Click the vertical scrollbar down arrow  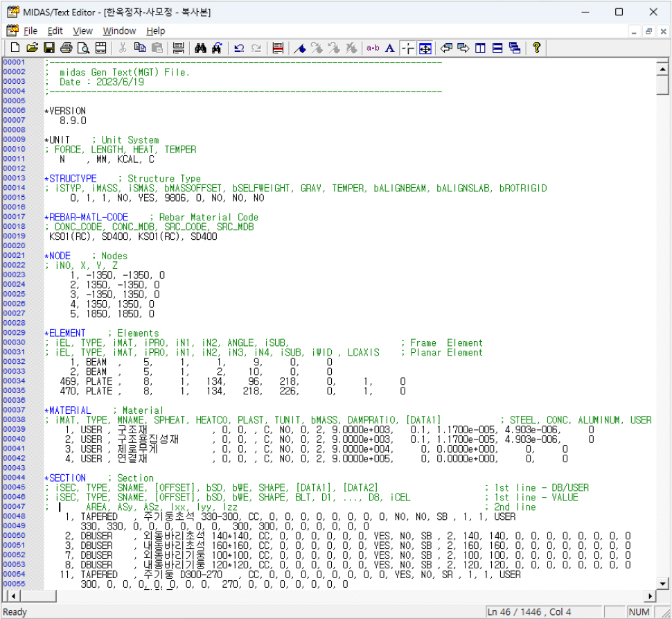pyautogui.click(x=662, y=584)
